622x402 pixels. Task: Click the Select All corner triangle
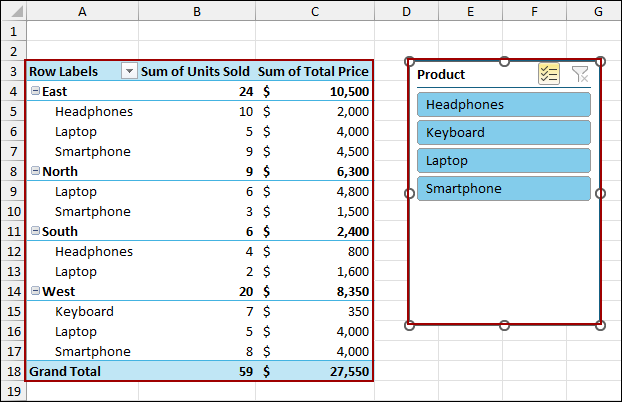pyautogui.click(x=12, y=12)
